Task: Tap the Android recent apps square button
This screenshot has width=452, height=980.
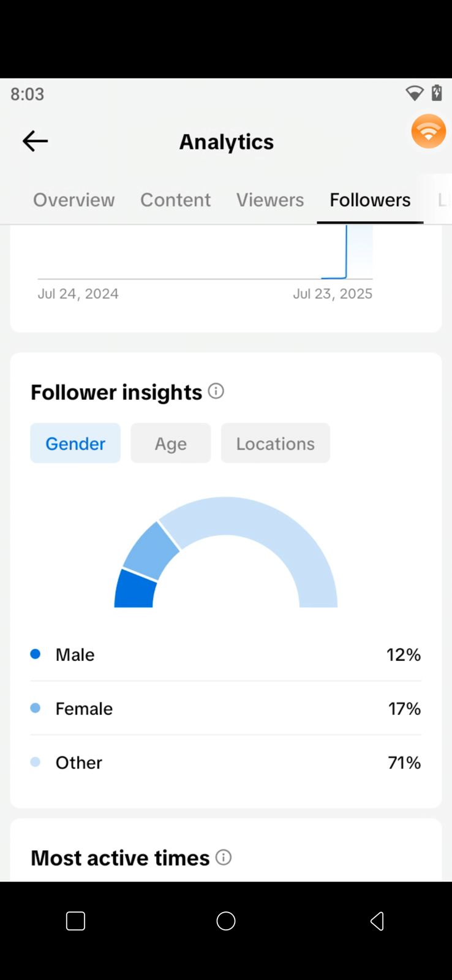Action: click(75, 921)
